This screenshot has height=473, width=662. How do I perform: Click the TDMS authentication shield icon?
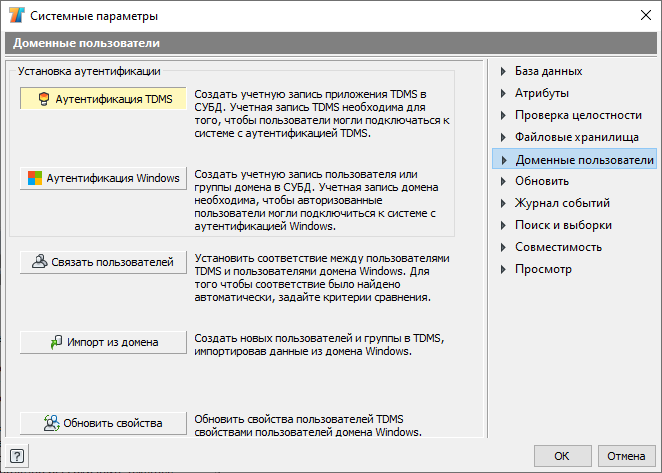[x=43, y=99]
